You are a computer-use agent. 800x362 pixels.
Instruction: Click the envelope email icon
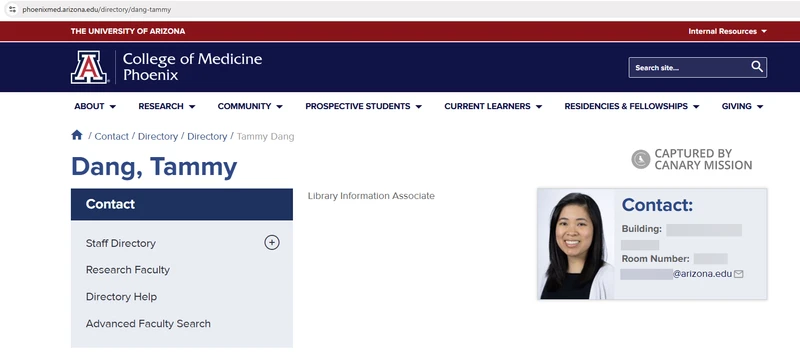(738, 274)
